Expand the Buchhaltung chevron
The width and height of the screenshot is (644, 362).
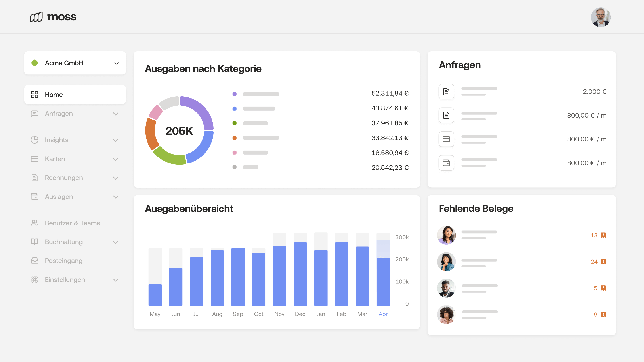click(x=115, y=242)
